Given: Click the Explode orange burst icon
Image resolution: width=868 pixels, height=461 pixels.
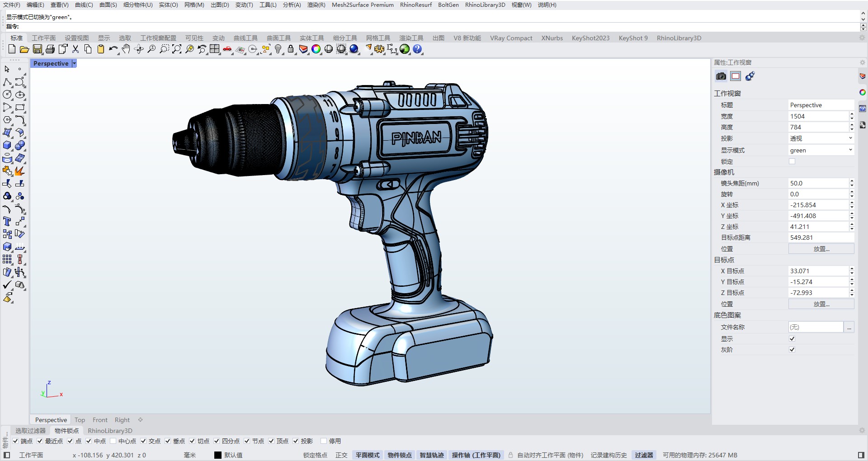Looking at the screenshot, I should point(20,171).
